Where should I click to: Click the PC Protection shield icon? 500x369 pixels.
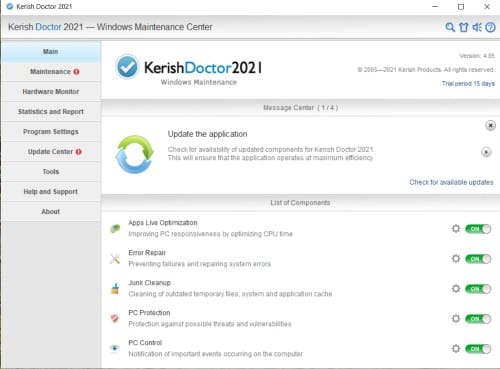click(115, 319)
